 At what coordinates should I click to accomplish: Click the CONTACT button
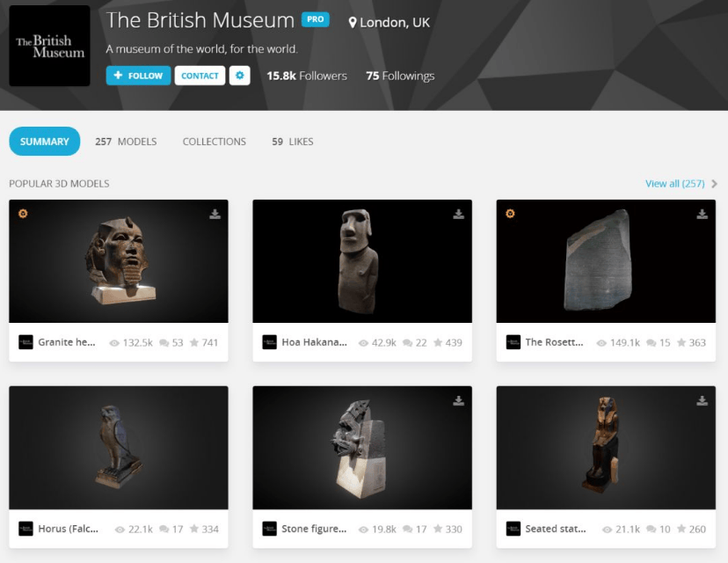(200, 76)
